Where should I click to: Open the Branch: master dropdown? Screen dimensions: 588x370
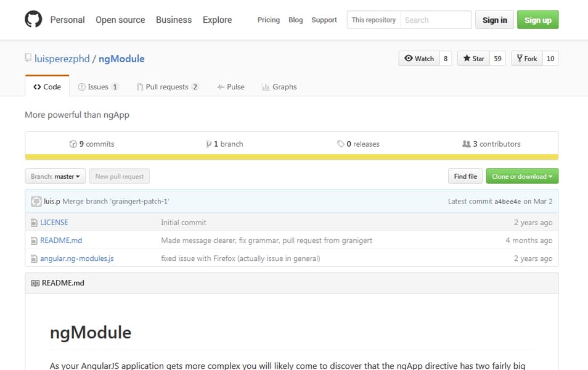[x=55, y=176]
